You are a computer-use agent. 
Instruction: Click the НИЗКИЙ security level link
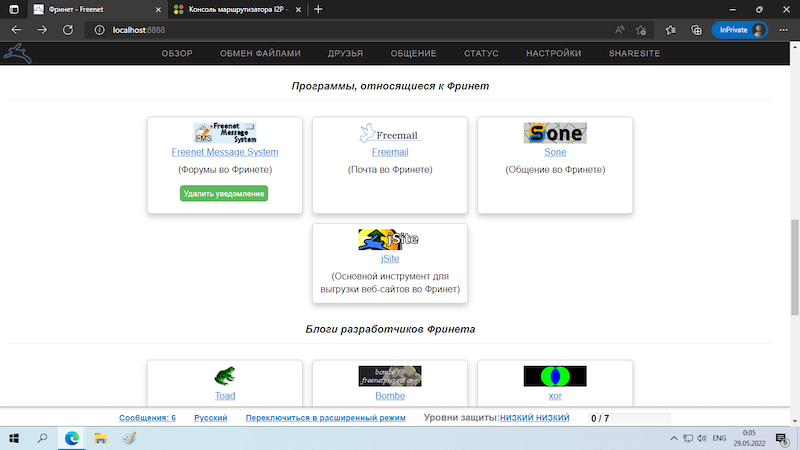tap(519, 418)
